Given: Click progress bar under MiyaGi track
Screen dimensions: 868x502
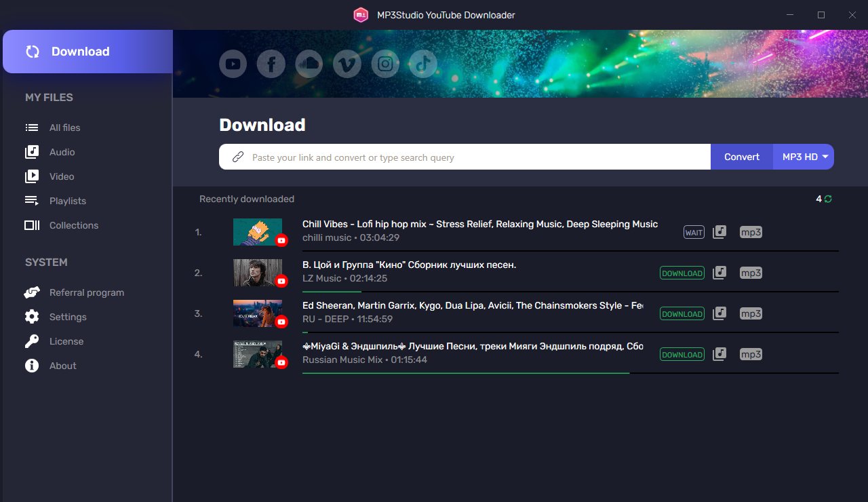Looking at the screenshot, I should click(570, 373).
